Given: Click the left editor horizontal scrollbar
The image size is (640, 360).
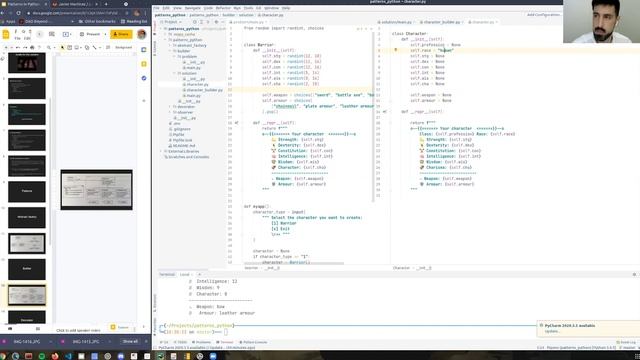Looking at the screenshot, I should [294, 264].
